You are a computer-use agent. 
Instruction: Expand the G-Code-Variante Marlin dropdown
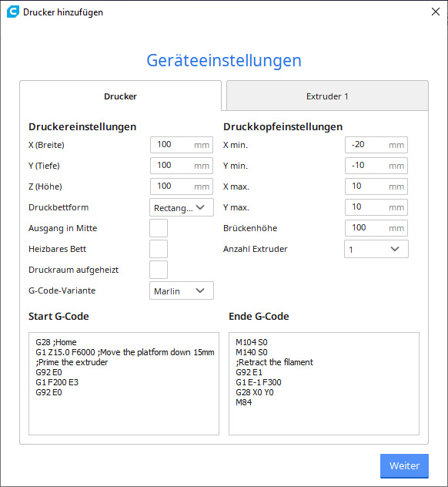(182, 291)
